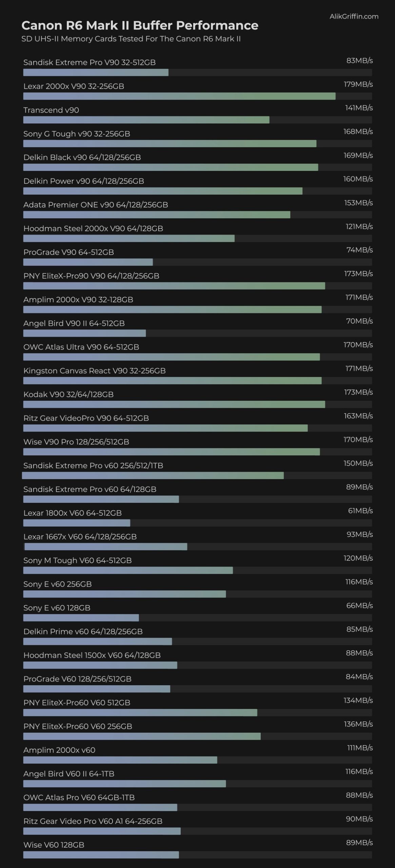Viewport: 395px width, 868px height.
Task: Click the Kingston Canvas React V90 label
Action: point(95,371)
